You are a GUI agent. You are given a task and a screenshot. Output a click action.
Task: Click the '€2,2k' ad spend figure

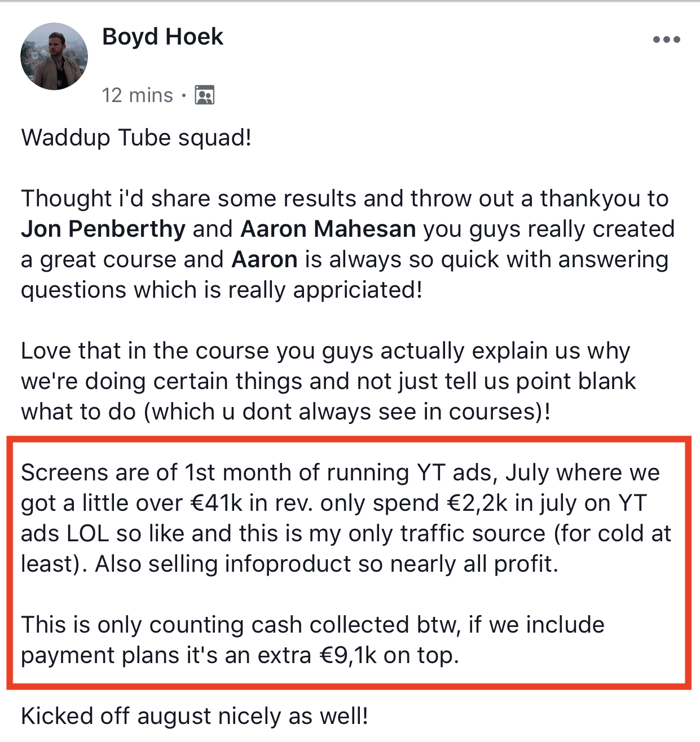tap(477, 503)
